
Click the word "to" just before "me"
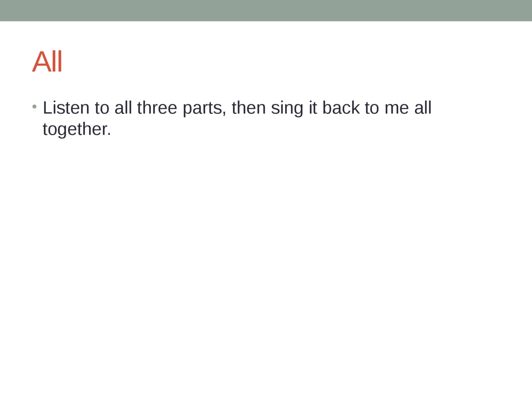point(372,108)
